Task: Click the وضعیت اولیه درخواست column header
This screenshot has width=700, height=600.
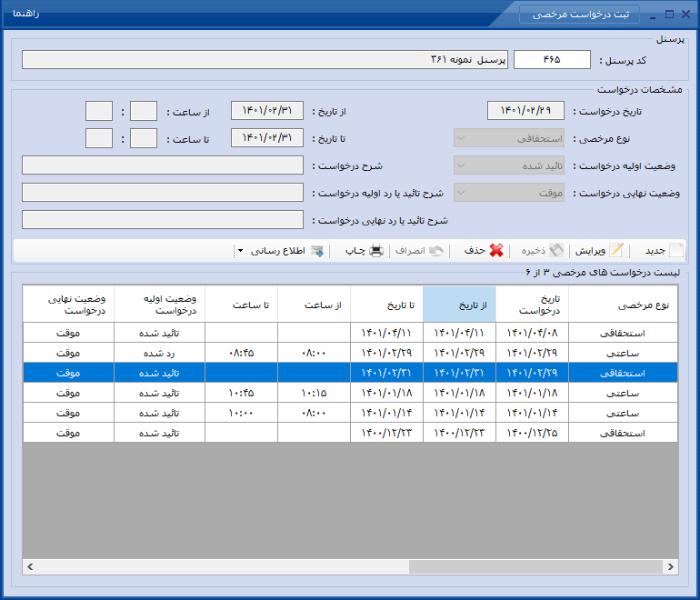Action: tap(159, 305)
